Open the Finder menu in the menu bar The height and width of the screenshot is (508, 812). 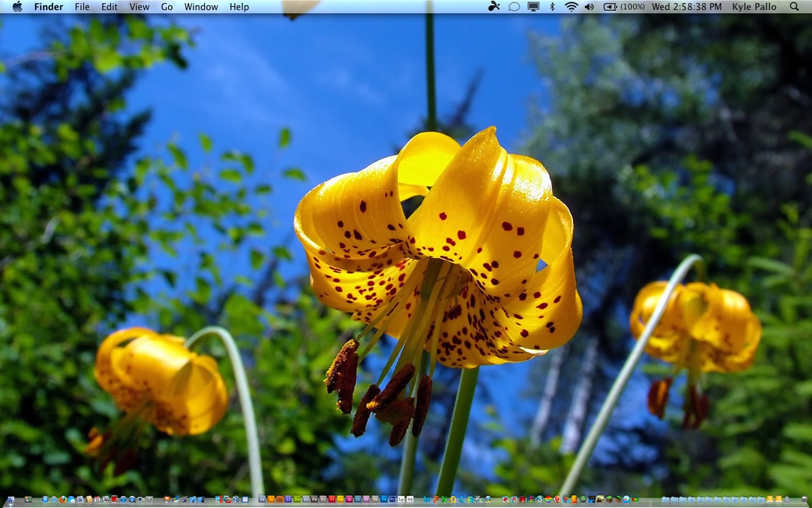(x=49, y=6)
